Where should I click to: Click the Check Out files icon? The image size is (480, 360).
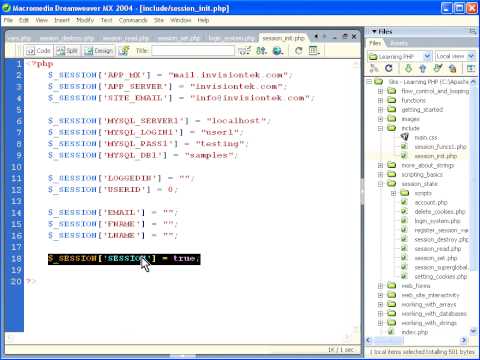438,68
